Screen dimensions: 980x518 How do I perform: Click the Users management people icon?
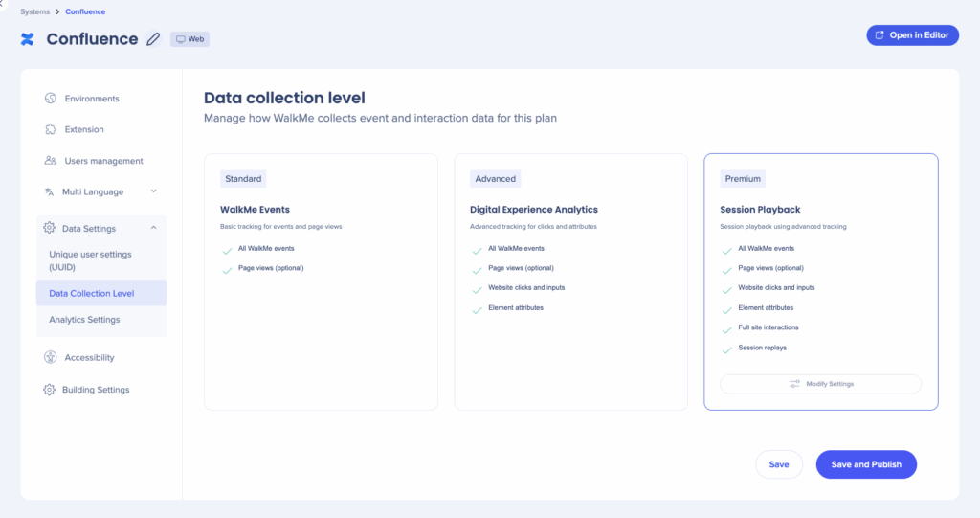(x=51, y=161)
